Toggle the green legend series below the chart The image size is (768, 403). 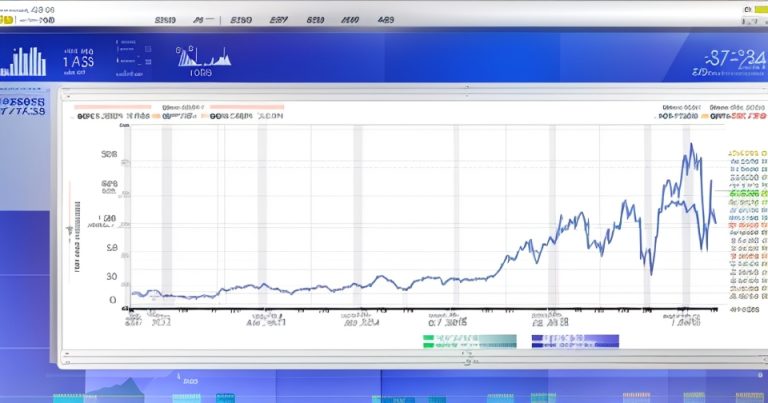(468, 341)
